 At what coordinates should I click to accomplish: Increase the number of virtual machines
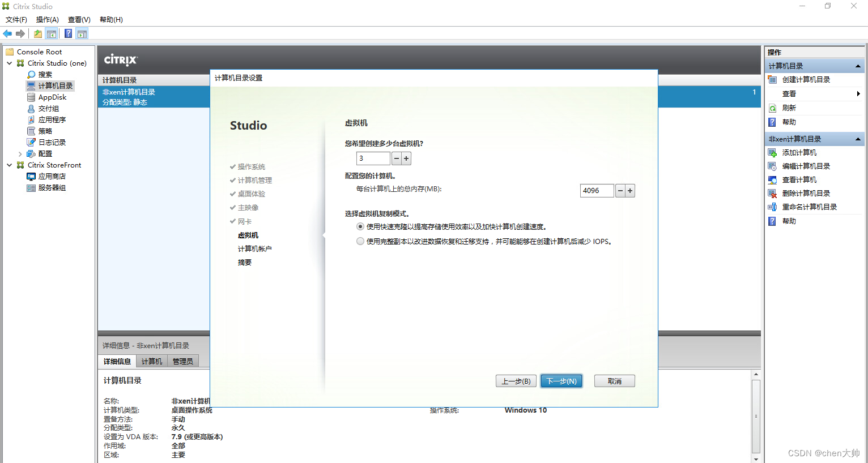click(x=406, y=158)
